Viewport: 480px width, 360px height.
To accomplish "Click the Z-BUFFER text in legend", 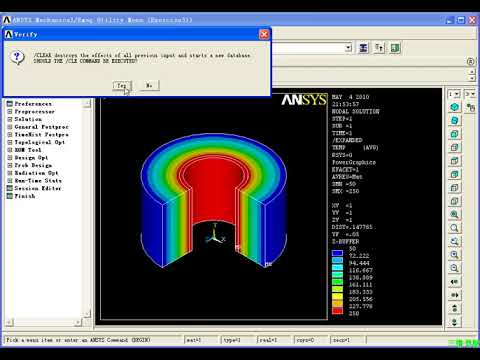I will [x=345, y=241].
